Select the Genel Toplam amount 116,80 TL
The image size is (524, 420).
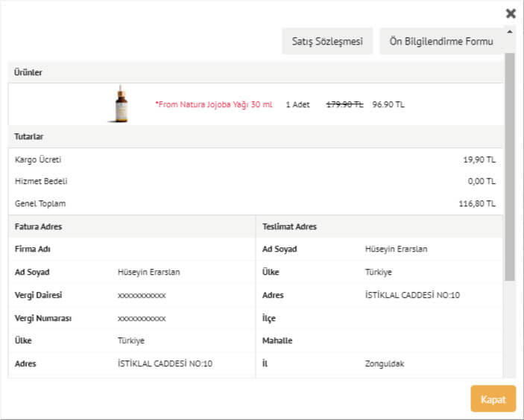[477, 203]
